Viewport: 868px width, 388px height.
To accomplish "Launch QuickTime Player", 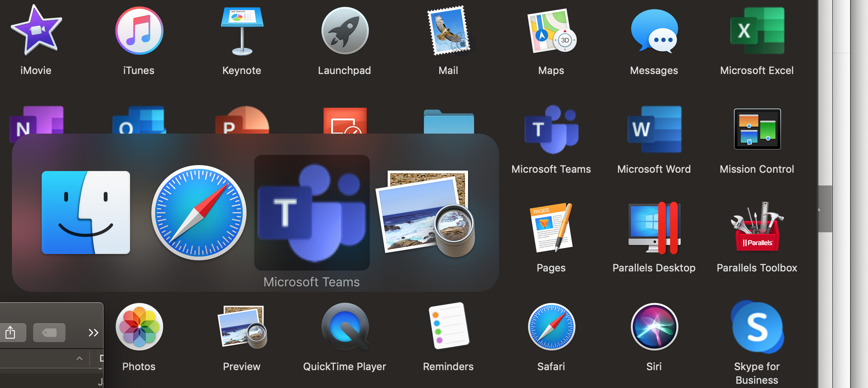I will pyautogui.click(x=345, y=327).
